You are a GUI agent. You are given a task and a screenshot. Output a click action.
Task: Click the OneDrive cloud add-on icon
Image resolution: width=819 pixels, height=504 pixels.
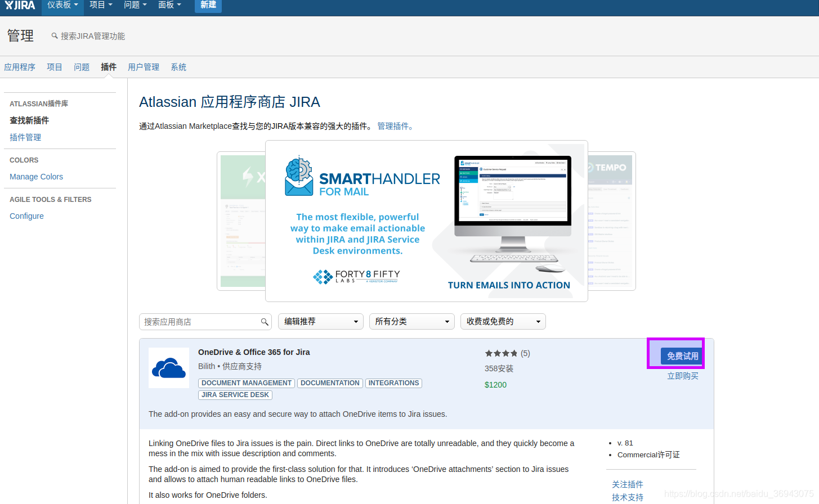169,368
